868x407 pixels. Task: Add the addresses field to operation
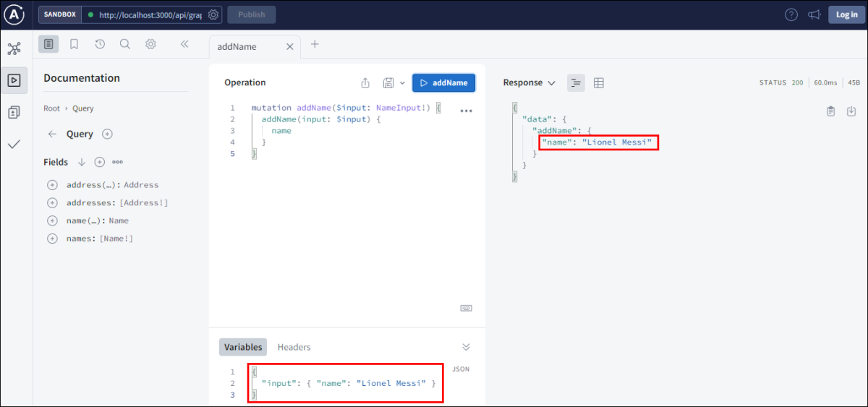tap(52, 203)
